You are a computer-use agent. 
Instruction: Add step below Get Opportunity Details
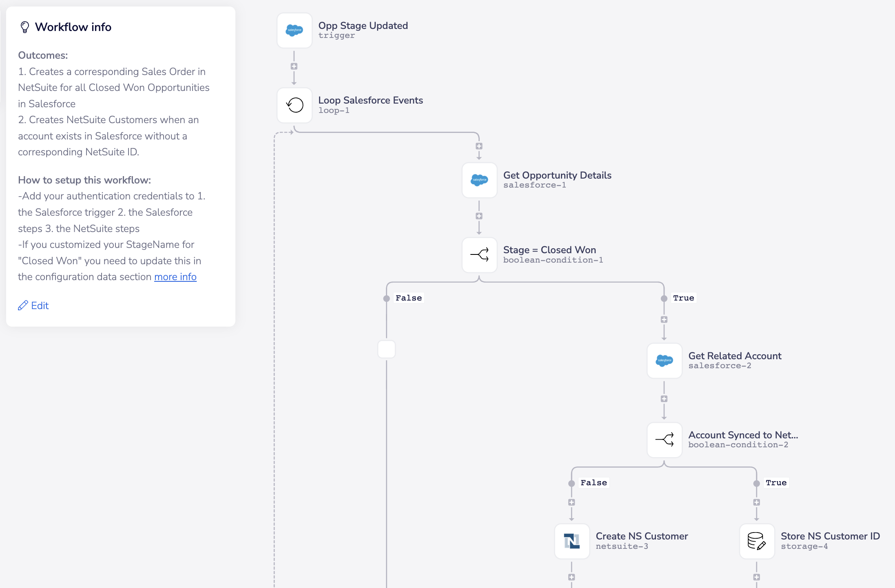pyautogui.click(x=479, y=216)
